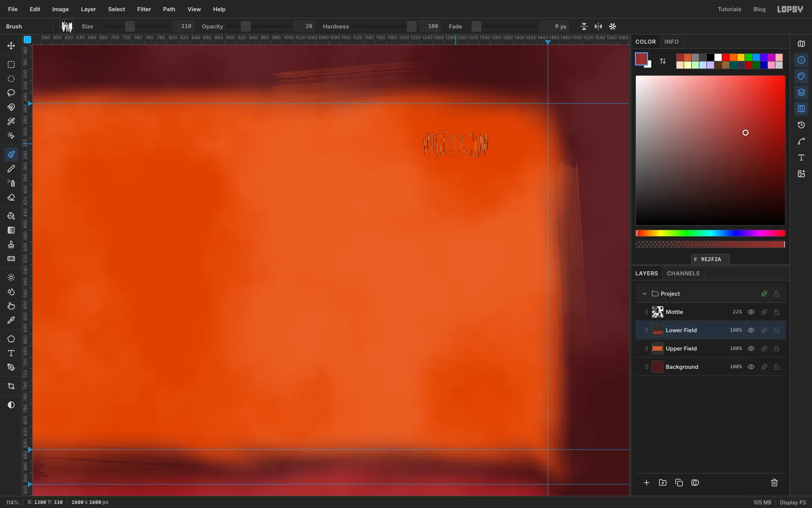Select the Magic Wand tool
Image resolution: width=812 pixels, height=508 pixels.
(11, 121)
